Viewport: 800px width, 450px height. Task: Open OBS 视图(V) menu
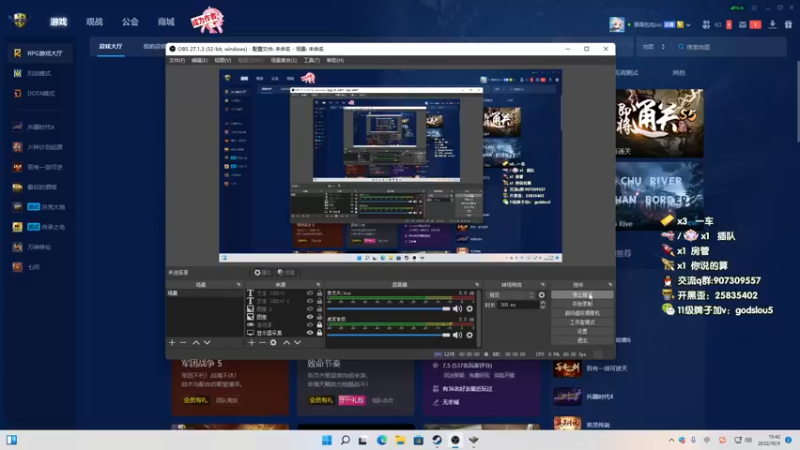(222, 60)
